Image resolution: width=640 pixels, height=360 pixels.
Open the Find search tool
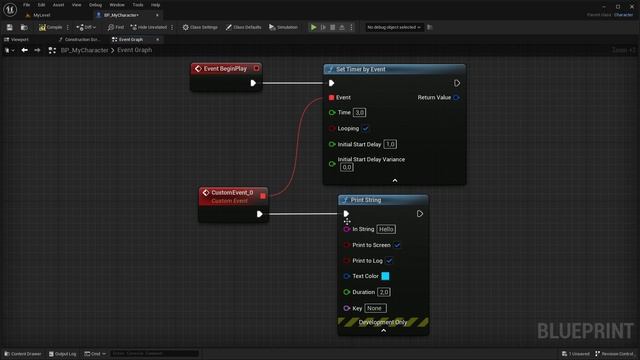[x=116, y=27]
